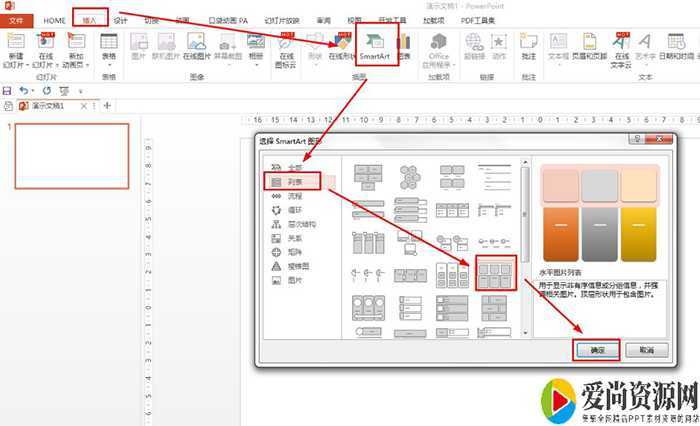Switch to the 设计 (Design) ribbon tab
This screenshot has height=426, width=700.
click(121, 20)
